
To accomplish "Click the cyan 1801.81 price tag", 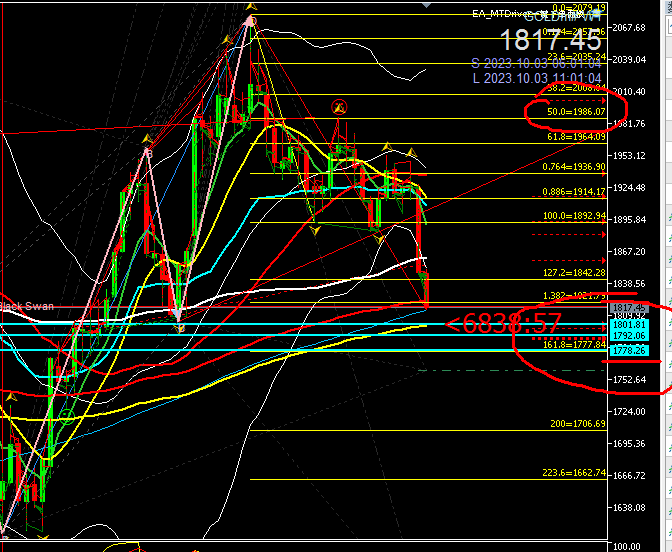I will click(629, 324).
